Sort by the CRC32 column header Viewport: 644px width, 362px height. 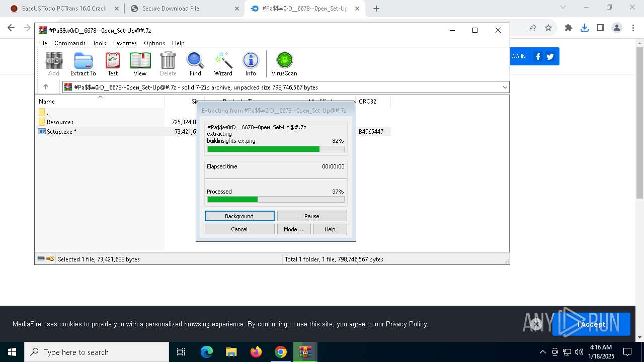tap(373, 101)
